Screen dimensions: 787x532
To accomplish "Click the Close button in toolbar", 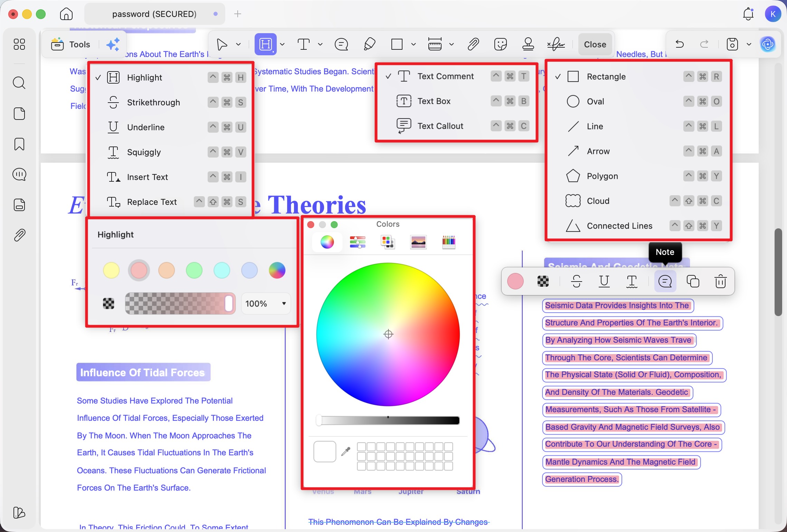I will click(x=595, y=44).
